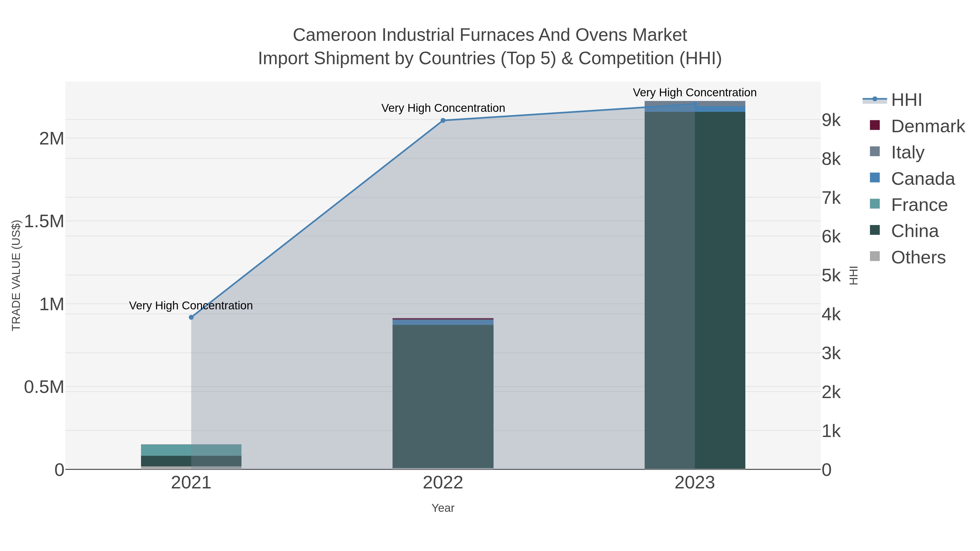Viewport: 980px width, 551px height.
Task: Toggle France series in the legend
Action: [x=908, y=205]
